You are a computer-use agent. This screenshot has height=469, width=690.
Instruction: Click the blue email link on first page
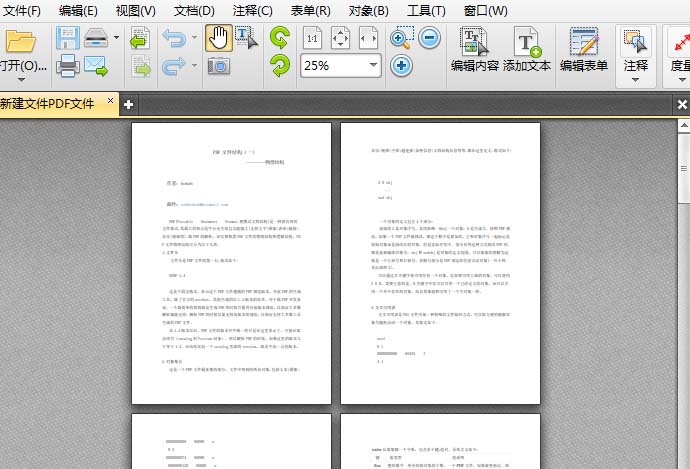(204, 205)
